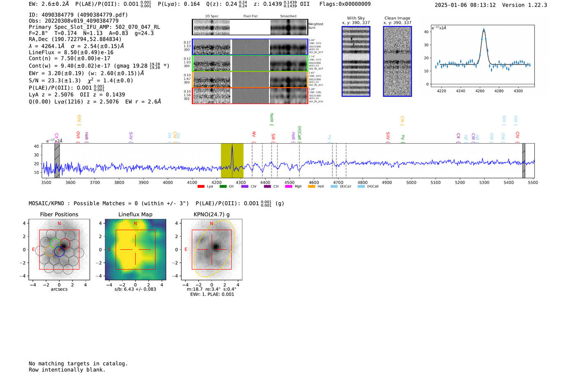Screen dimensions: 576x392
Task: Click the gray hatched band near 5460
Action: tap(524, 161)
